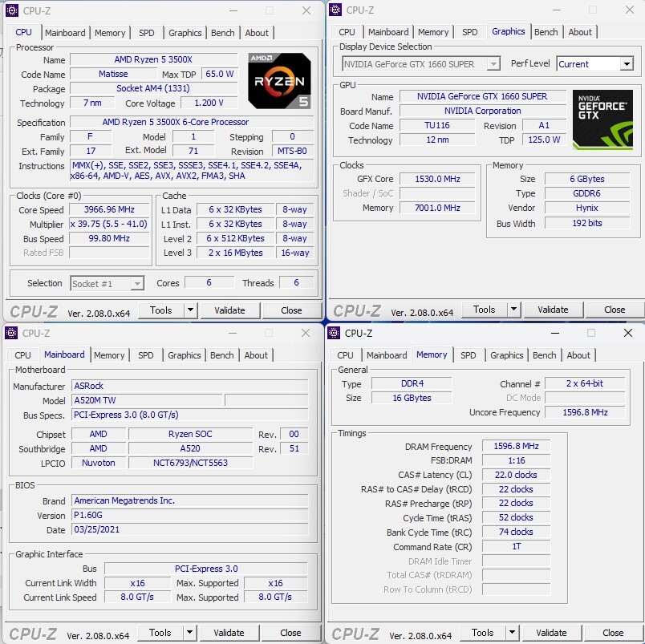The height and width of the screenshot is (644, 645).
Task: Open About tab in Graphics window
Action: pos(580,32)
